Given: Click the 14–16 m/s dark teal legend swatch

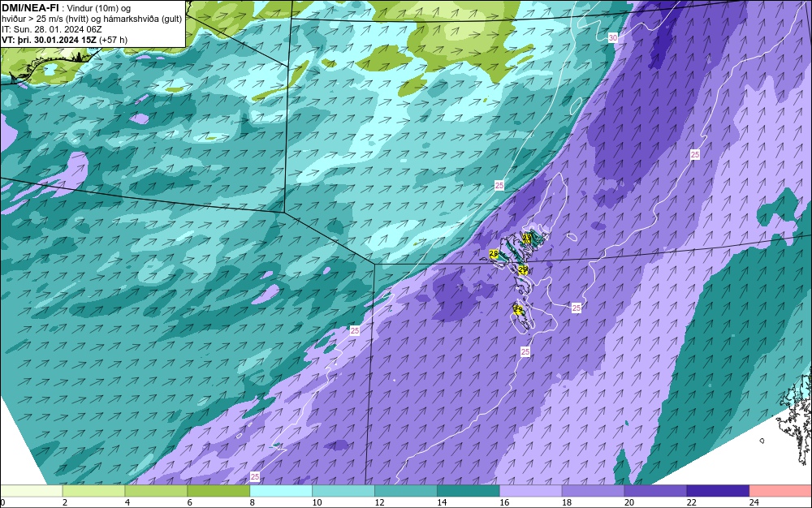Looking at the screenshot, I should 469,491.
